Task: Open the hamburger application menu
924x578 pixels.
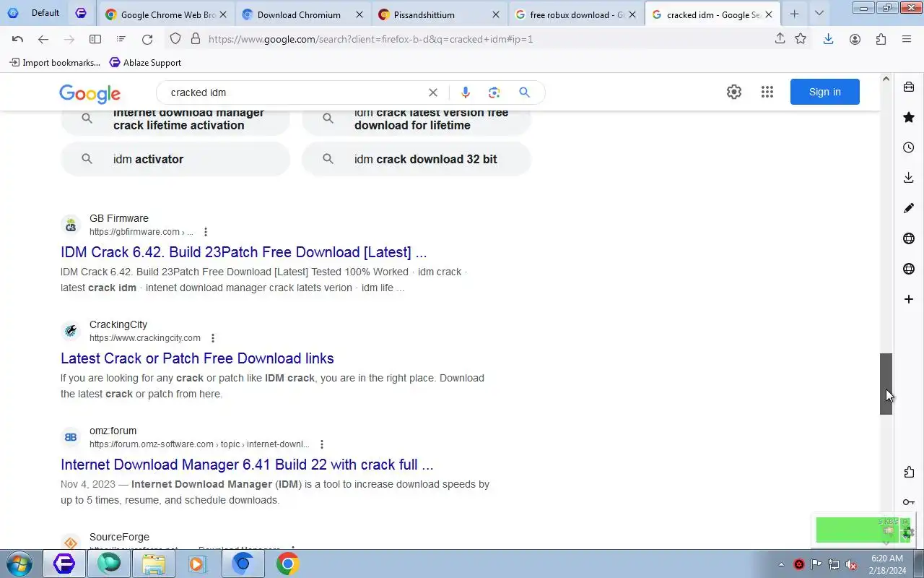Action: (x=907, y=39)
